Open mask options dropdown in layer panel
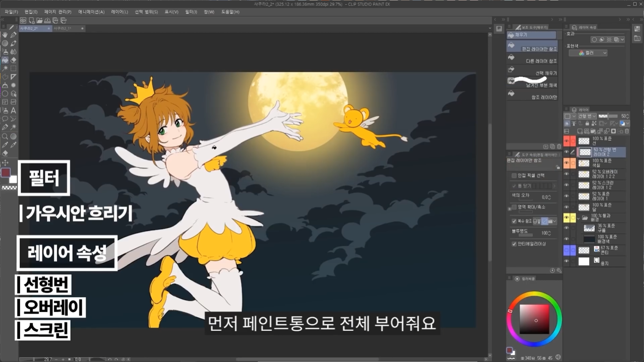 (603, 124)
